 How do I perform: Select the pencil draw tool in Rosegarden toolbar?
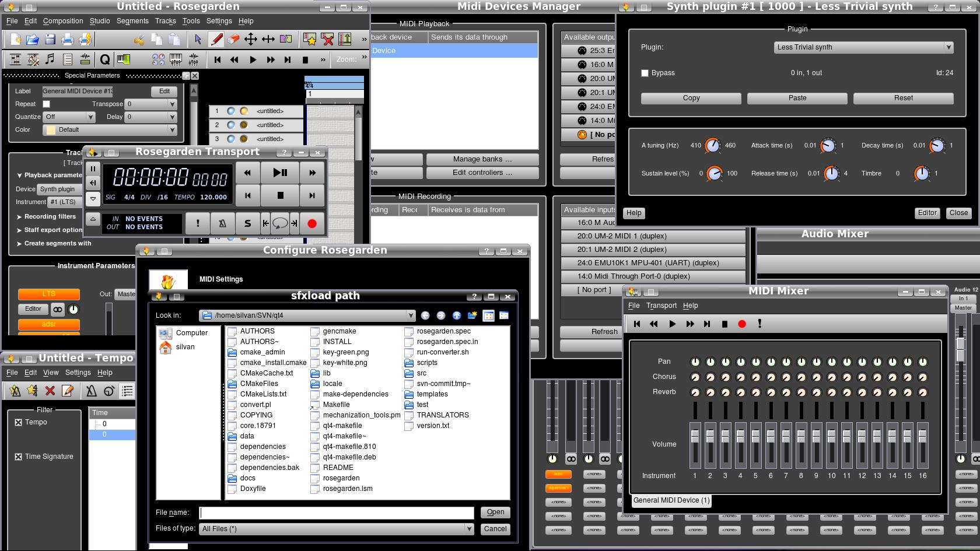coord(216,39)
